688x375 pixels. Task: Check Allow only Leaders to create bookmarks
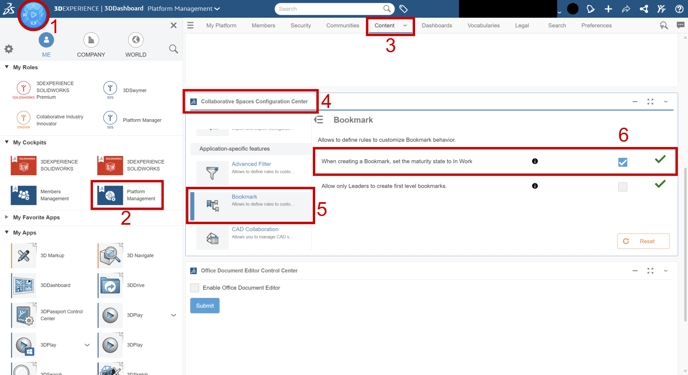pyautogui.click(x=623, y=187)
